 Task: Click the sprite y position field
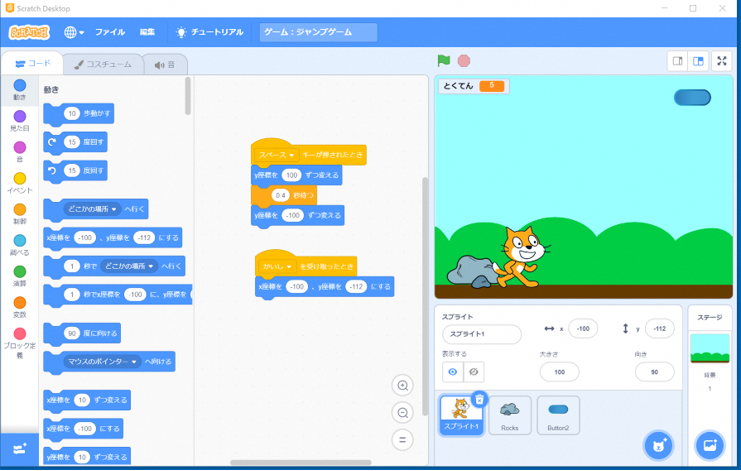point(660,329)
